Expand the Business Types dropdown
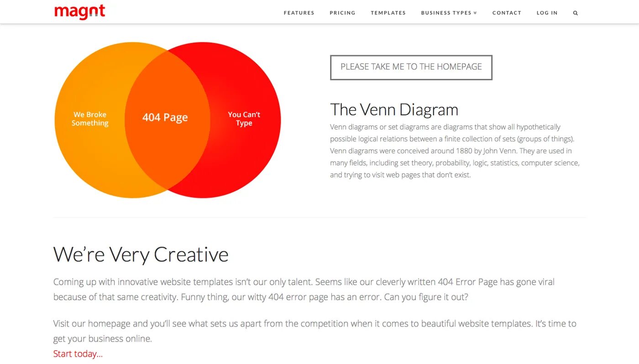Viewport: 639px width, 364px height. pos(446,13)
